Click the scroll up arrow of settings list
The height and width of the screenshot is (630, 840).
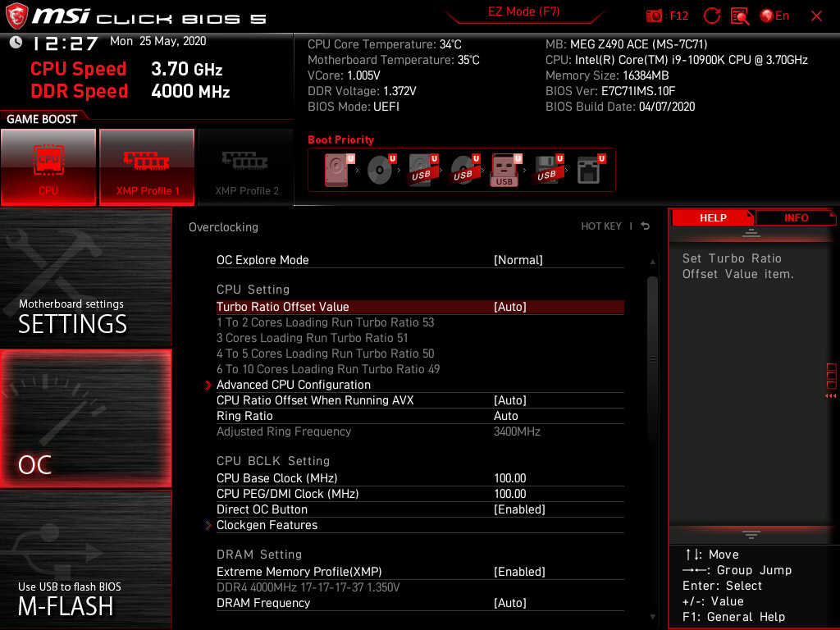652,262
